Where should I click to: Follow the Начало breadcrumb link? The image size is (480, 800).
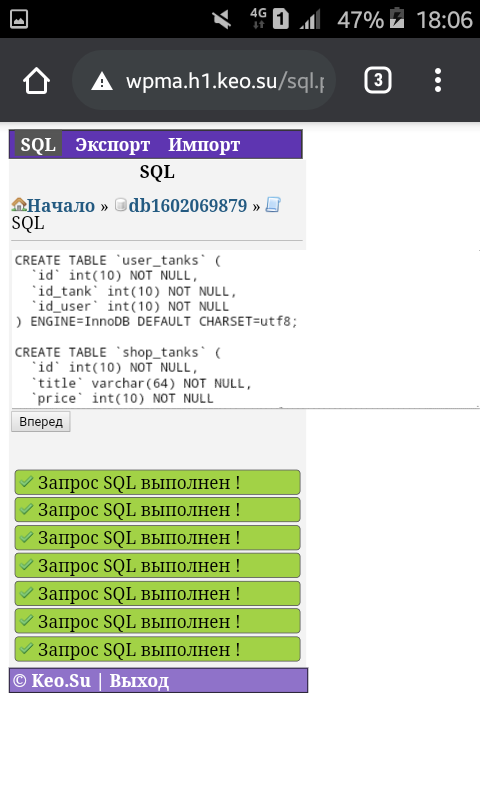tap(61, 205)
